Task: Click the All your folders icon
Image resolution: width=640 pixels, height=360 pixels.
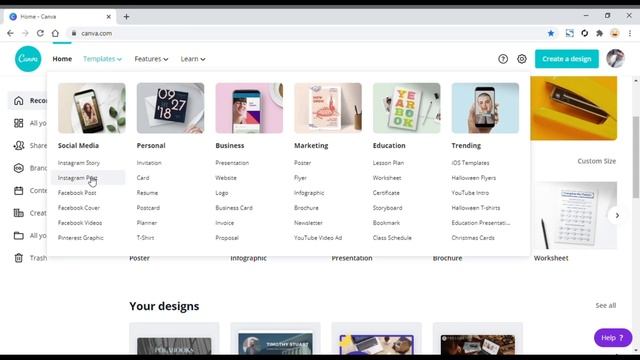Action: point(18,235)
